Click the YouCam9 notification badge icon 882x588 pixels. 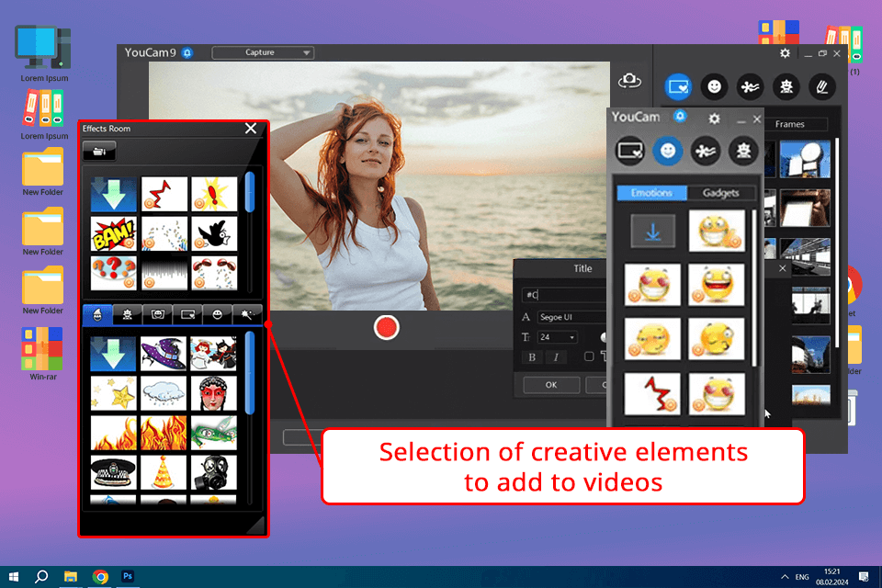pos(187,53)
